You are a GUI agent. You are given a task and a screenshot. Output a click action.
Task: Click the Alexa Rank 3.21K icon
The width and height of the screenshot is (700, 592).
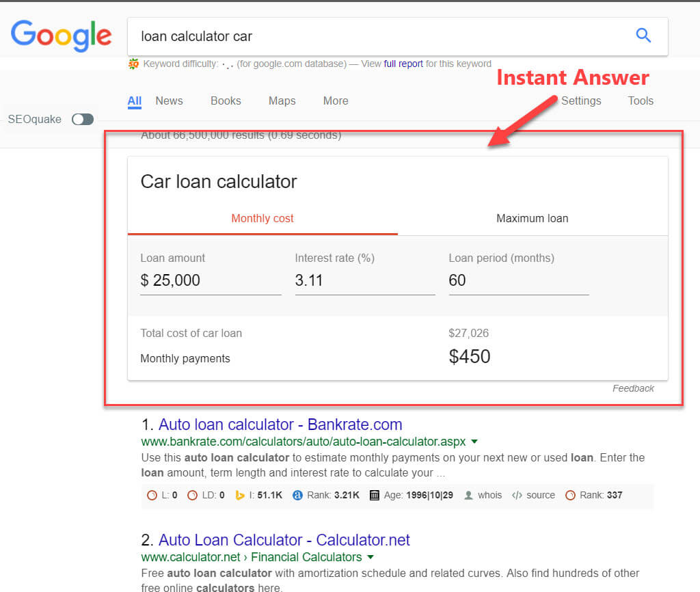pyautogui.click(x=298, y=495)
